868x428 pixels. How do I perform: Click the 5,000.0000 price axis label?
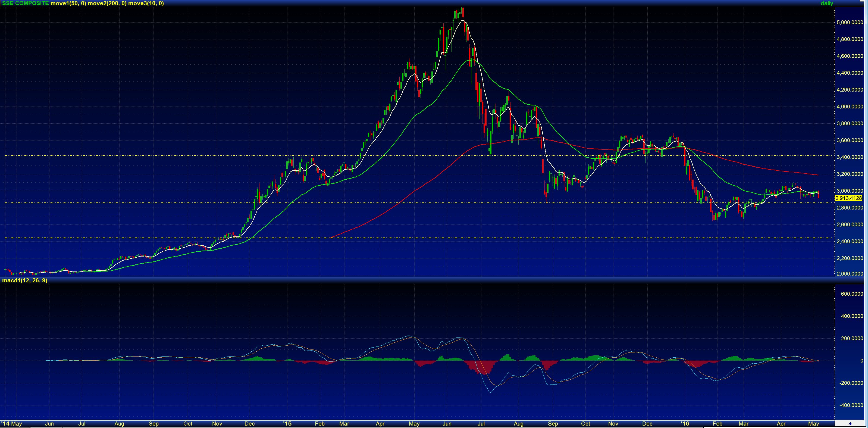click(x=850, y=23)
